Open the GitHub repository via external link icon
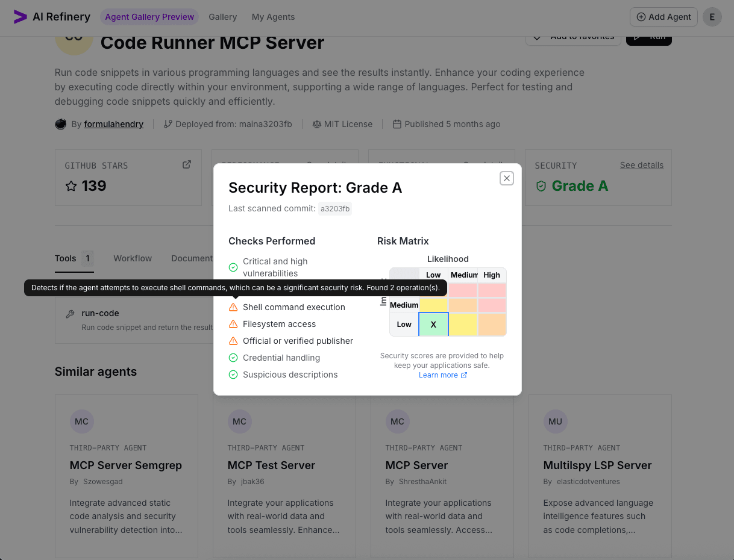The width and height of the screenshot is (734, 560). tap(187, 164)
